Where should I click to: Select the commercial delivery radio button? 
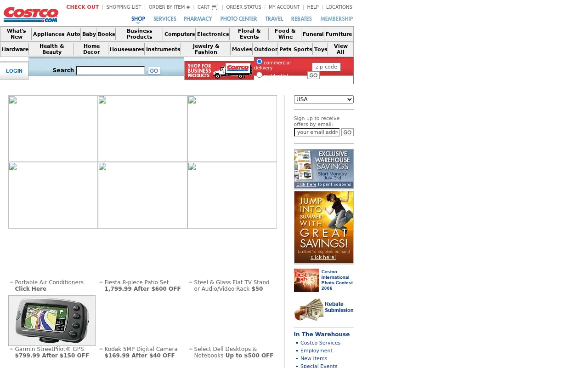click(x=259, y=62)
